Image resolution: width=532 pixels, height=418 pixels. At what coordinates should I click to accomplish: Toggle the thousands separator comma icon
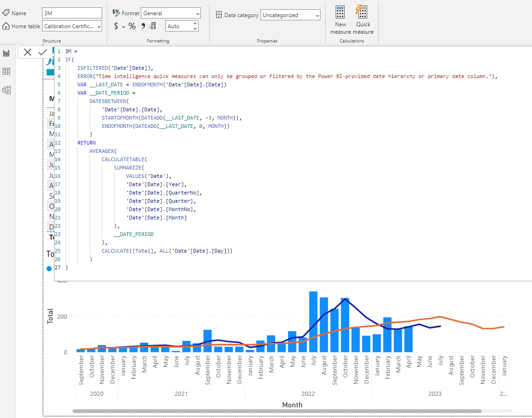pos(143,26)
